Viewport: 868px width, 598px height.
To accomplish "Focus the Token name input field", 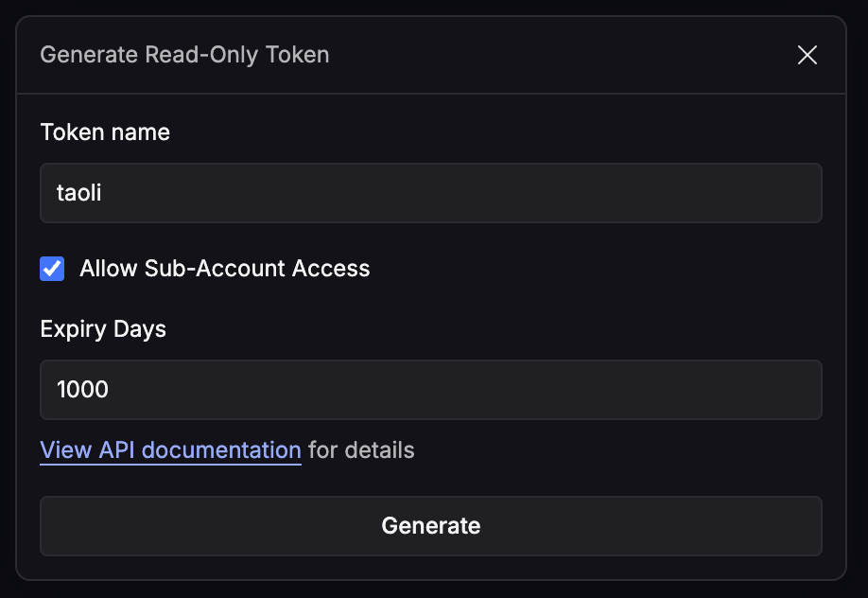I will pos(430,193).
